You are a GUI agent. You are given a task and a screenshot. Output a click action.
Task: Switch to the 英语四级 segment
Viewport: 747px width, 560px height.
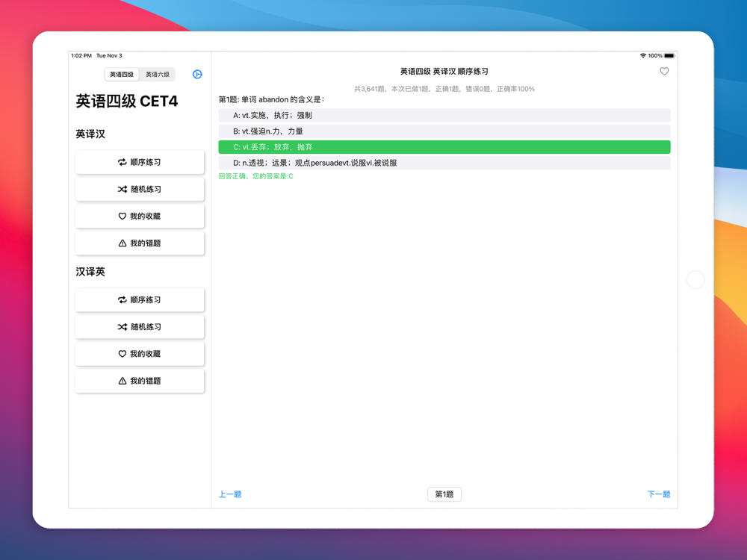pyautogui.click(x=122, y=74)
